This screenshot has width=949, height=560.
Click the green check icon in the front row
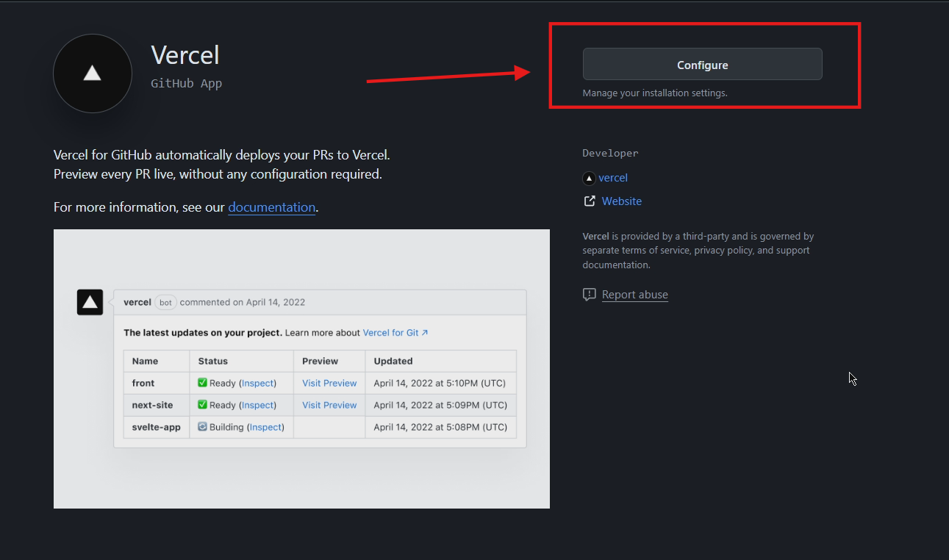pyautogui.click(x=202, y=383)
